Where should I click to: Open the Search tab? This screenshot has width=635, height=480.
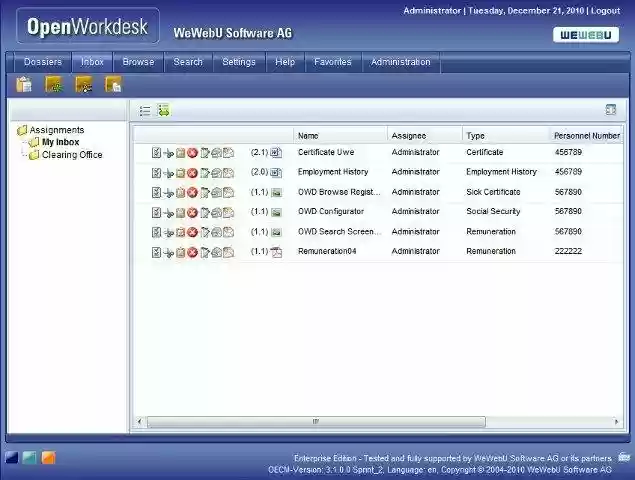188,62
